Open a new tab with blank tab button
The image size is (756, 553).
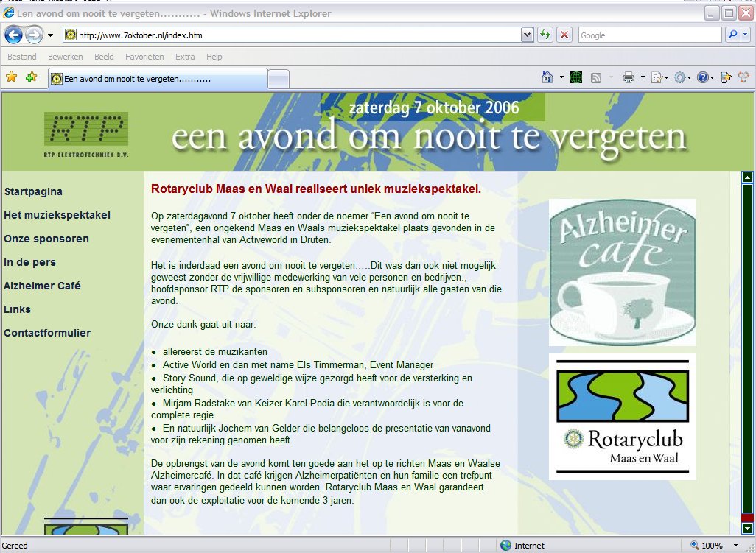278,79
